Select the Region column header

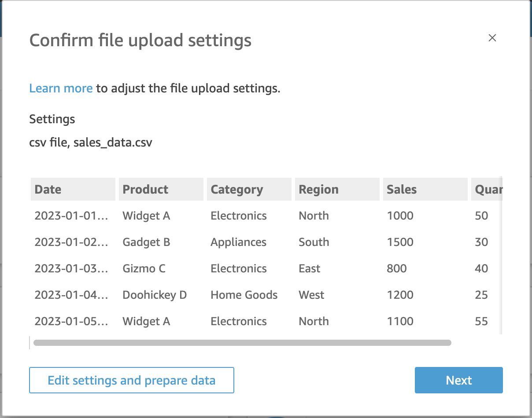(337, 189)
